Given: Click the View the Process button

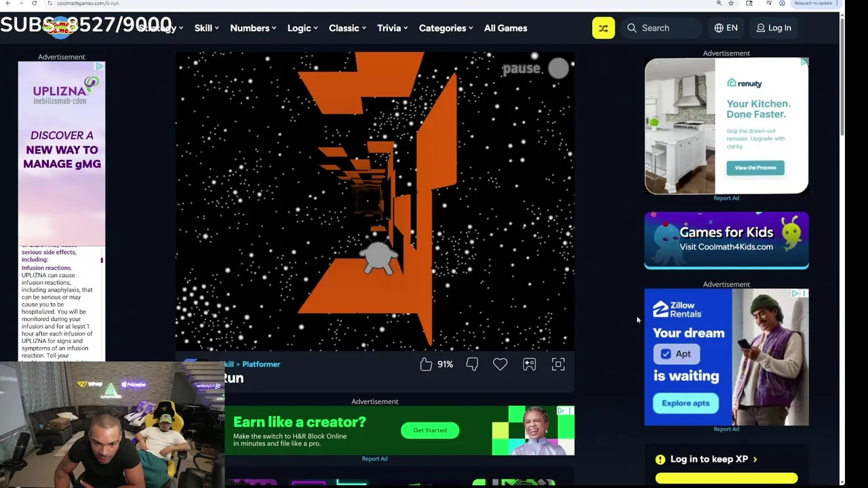Looking at the screenshot, I should [x=755, y=167].
